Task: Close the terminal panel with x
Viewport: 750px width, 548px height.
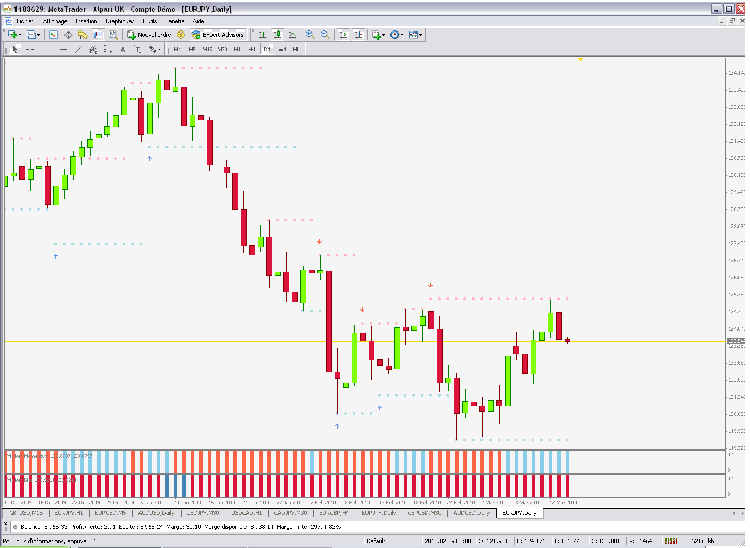Action: 7,526
